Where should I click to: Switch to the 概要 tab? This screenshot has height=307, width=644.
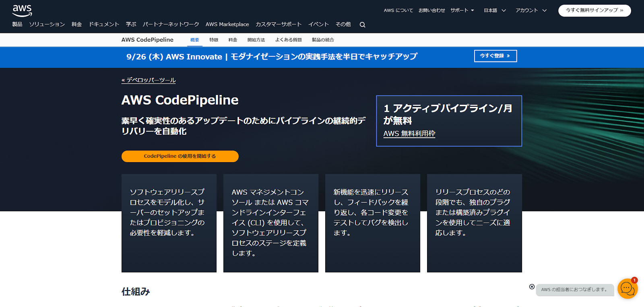pos(195,40)
